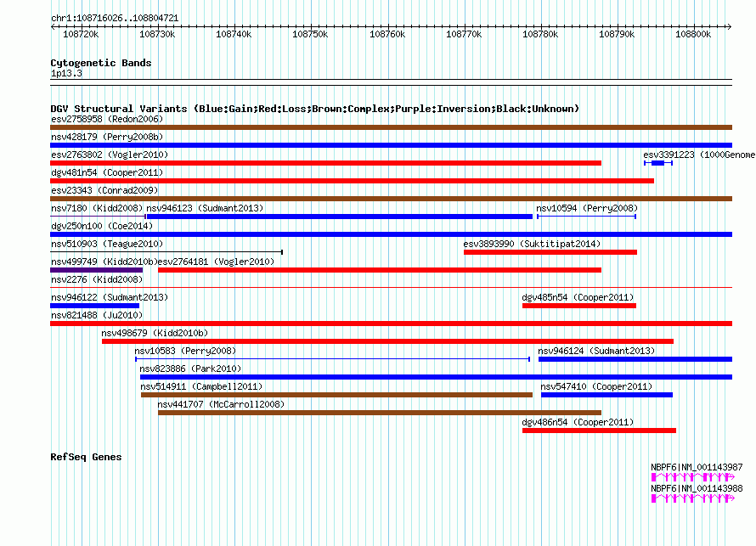Screen dimensions: 756x546
Task: Click the dgv486n54 (Cooper2011) label
Action: (578, 422)
